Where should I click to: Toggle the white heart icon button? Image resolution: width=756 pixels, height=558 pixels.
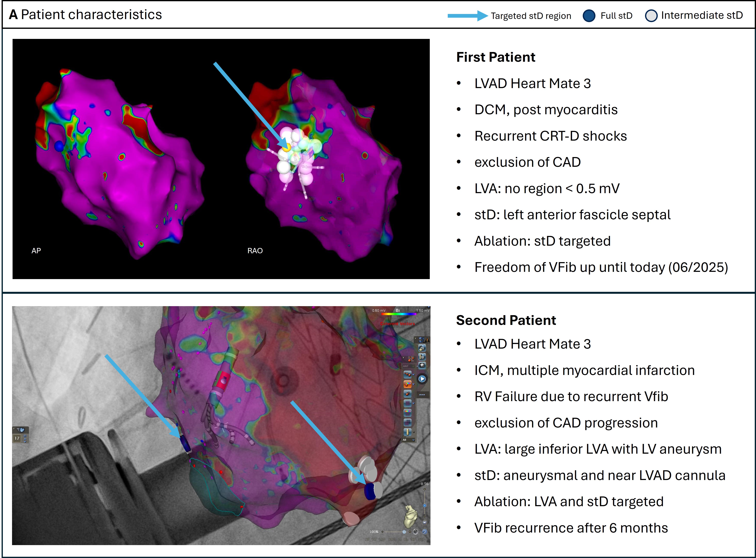coord(425,522)
